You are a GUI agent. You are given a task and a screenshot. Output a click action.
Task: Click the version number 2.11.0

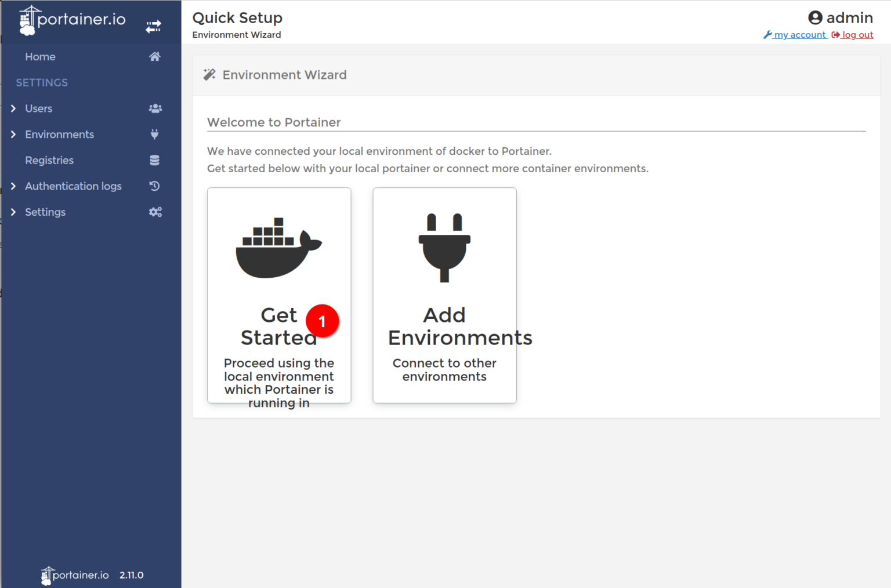[x=132, y=575]
